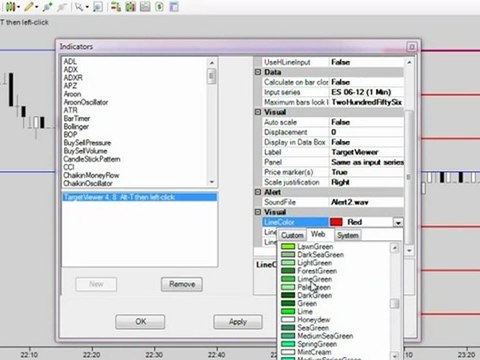Collapse the Alert section
The height and width of the screenshot is (360, 480).
click(x=258, y=192)
